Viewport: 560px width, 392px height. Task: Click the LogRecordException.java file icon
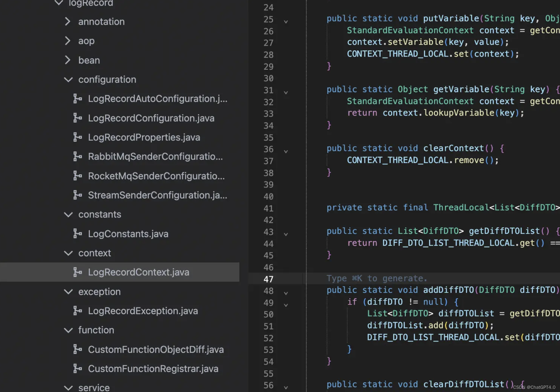point(77,311)
